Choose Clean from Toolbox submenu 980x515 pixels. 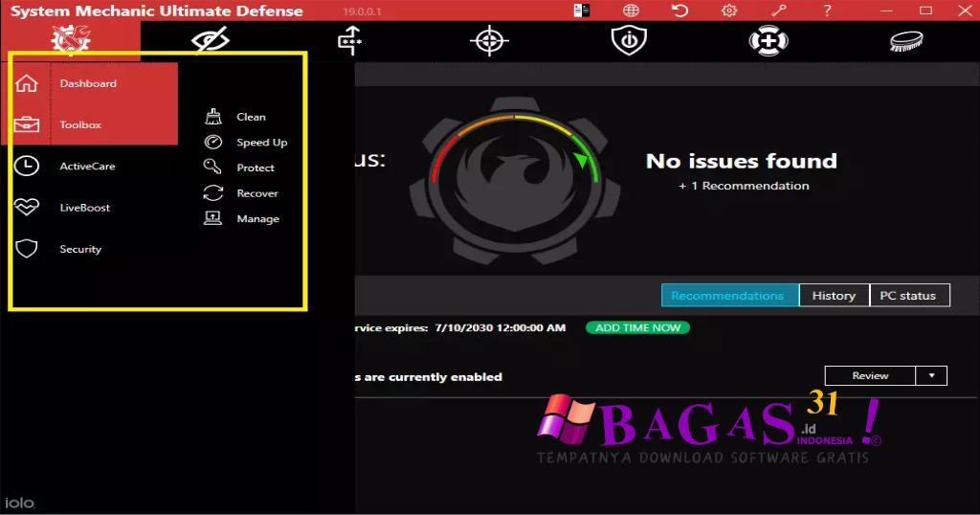[252, 117]
